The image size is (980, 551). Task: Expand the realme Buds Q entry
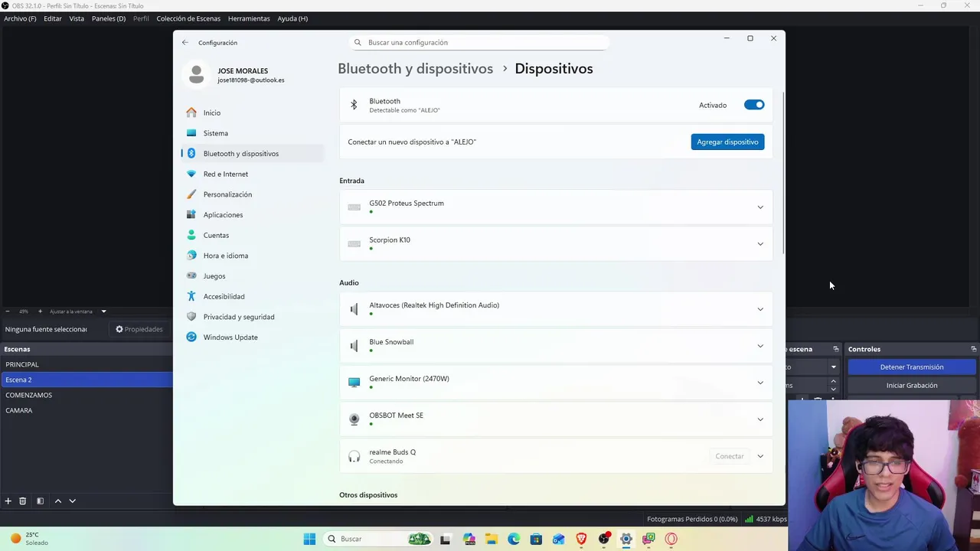pos(760,456)
